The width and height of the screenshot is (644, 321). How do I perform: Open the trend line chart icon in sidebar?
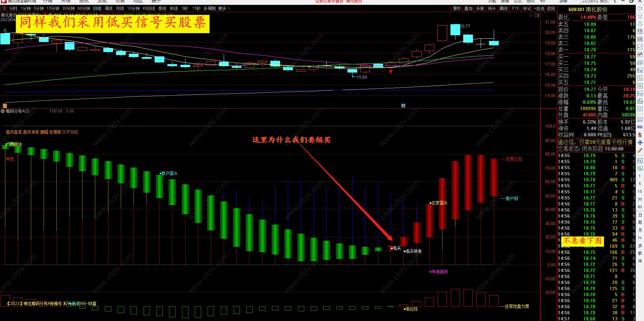click(x=640, y=47)
